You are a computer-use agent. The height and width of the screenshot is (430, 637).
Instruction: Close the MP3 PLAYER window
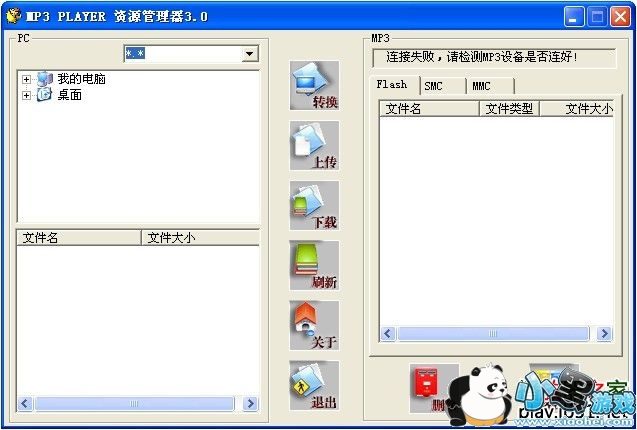pyautogui.click(x=620, y=17)
